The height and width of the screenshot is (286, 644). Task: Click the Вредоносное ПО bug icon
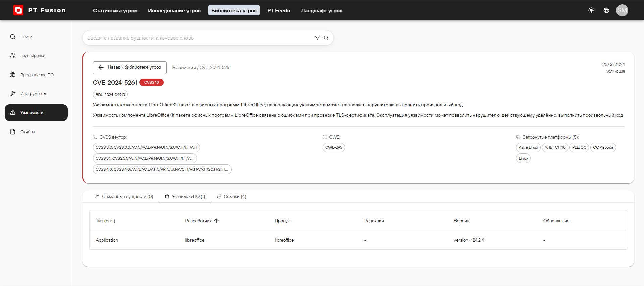[x=13, y=75]
